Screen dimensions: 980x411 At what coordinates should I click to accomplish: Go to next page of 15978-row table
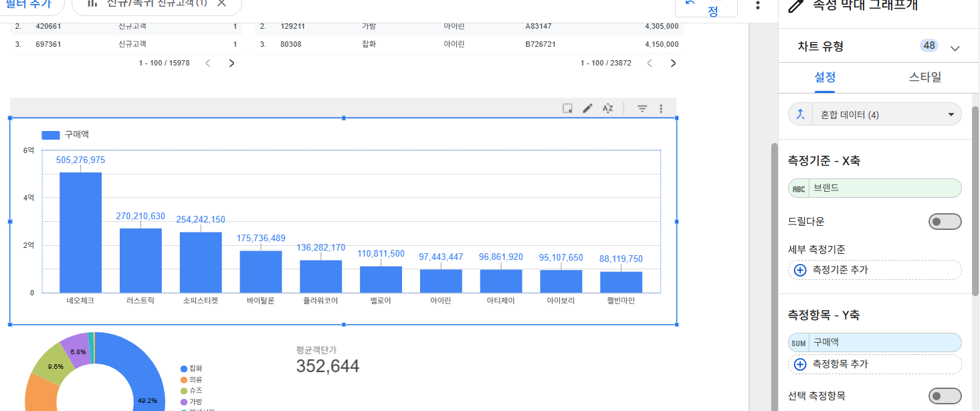point(231,63)
